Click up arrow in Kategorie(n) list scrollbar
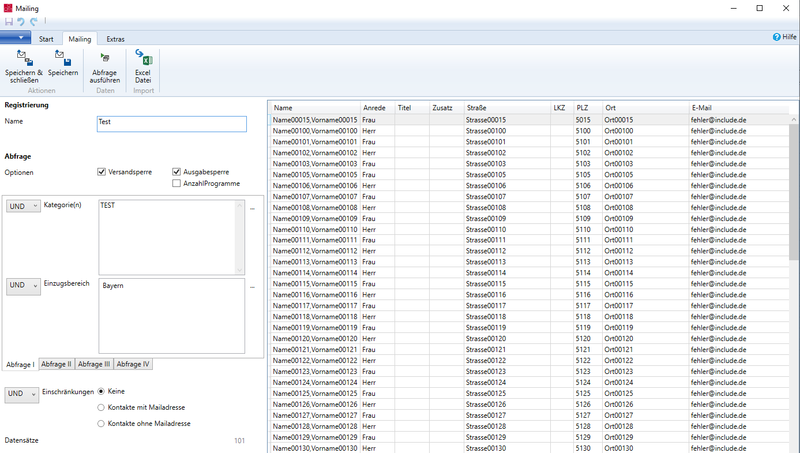This screenshot has width=800, height=453. click(x=240, y=205)
